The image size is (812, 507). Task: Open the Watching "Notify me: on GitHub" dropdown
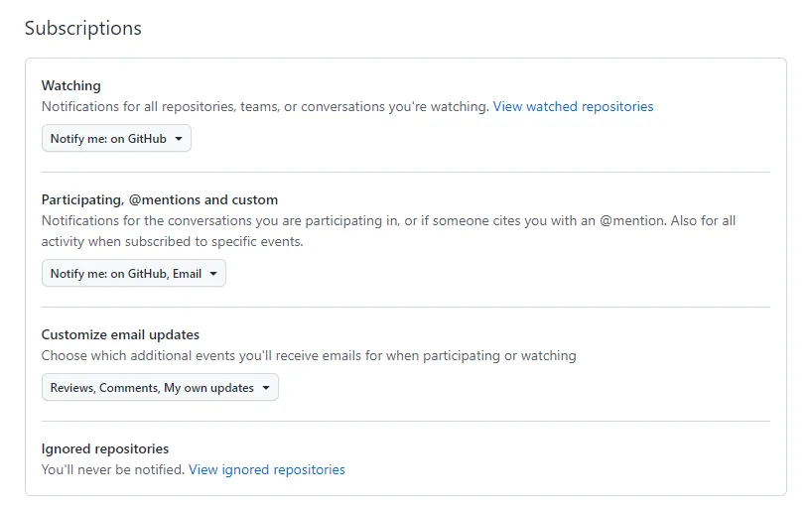point(115,139)
